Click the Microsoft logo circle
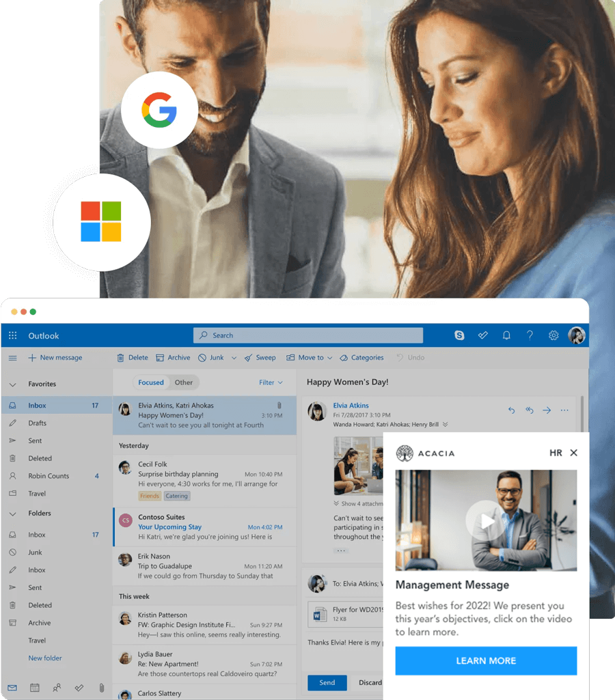The height and width of the screenshot is (700, 615). [x=101, y=222]
